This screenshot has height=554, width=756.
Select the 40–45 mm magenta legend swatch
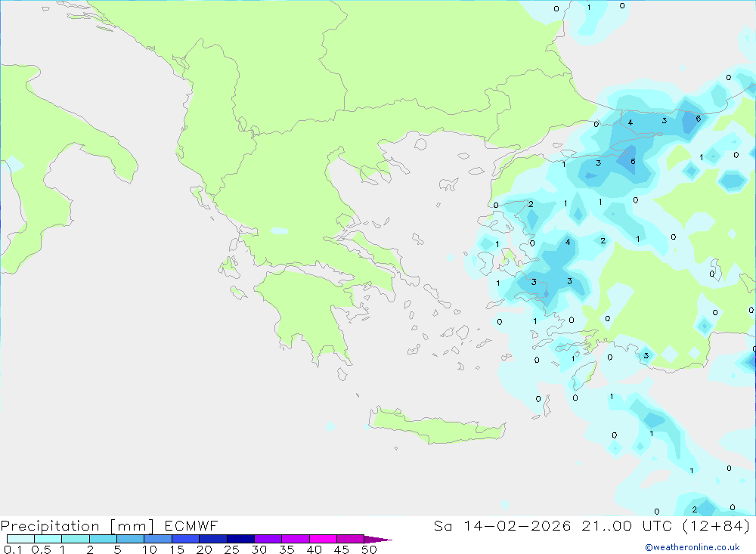coord(323,539)
